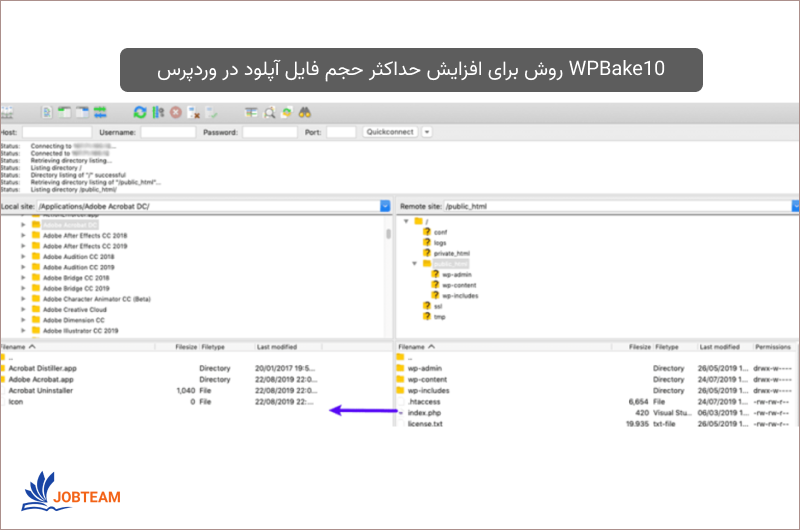Open the Quickconnect history dropdown arrow

[x=427, y=132]
